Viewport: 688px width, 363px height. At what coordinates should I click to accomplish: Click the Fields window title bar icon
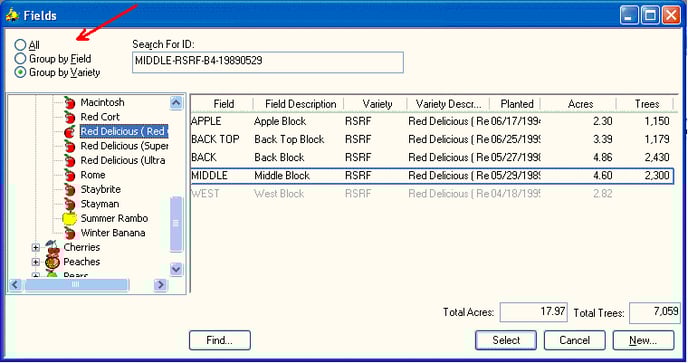click(x=12, y=15)
